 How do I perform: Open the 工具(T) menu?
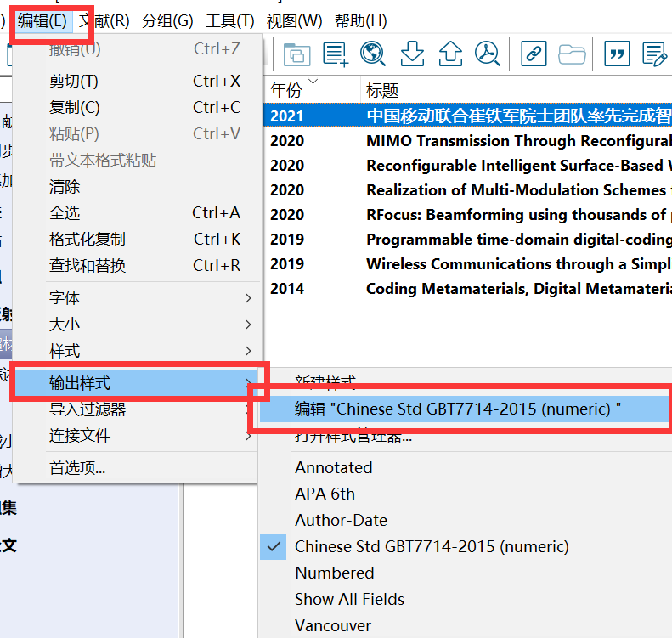pyautogui.click(x=230, y=20)
